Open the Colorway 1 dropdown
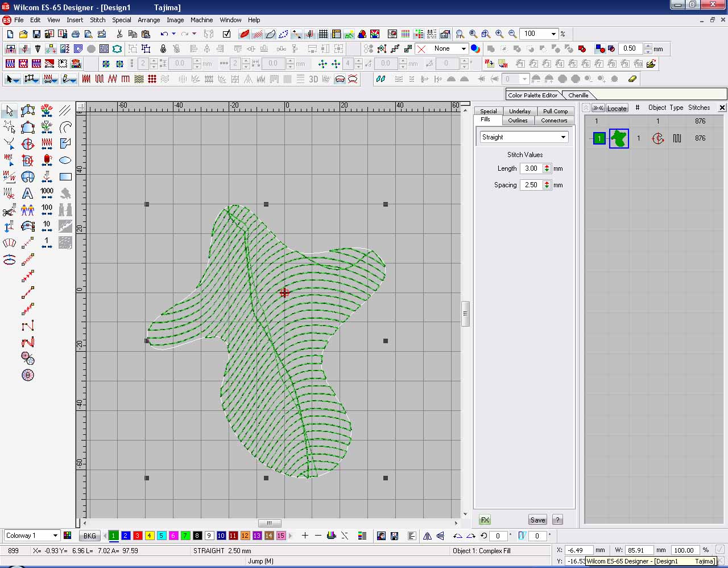Viewport: 728px width, 568px height. click(x=55, y=536)
